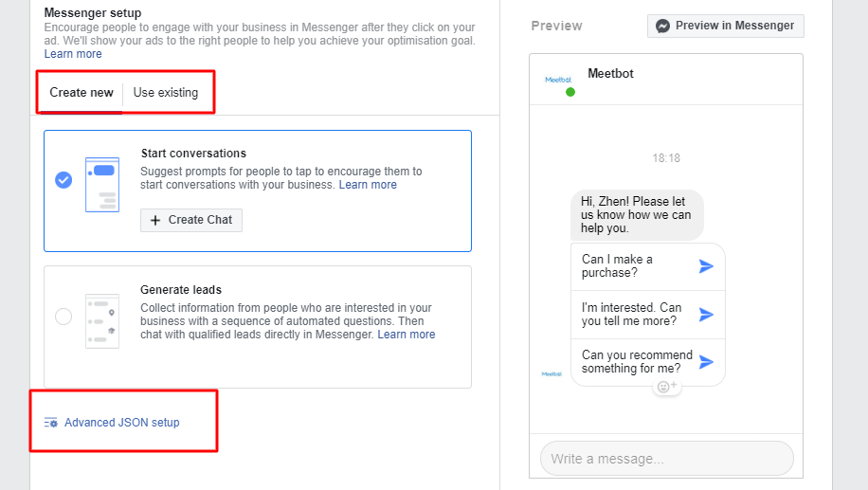The width and height of the screenshot is (868, 490).
Task: Click the Start conversations template illustration icon
Action: (102, 185)
